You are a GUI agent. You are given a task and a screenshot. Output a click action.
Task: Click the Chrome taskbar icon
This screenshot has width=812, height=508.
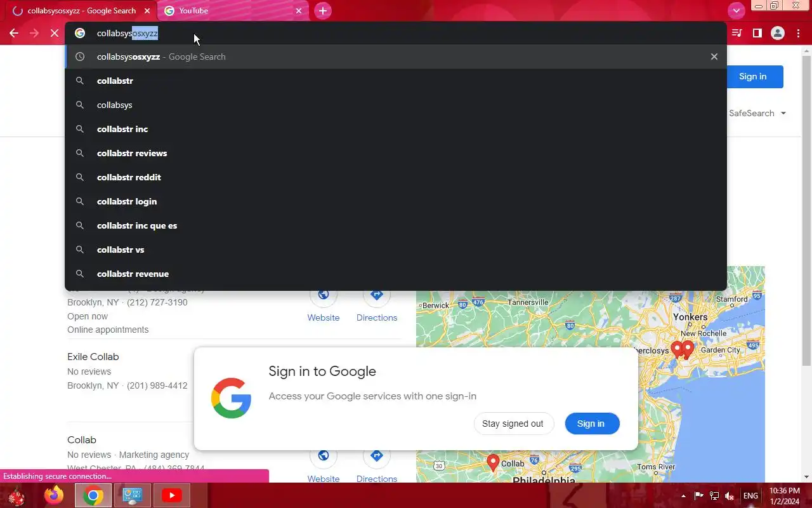[93, 495]
